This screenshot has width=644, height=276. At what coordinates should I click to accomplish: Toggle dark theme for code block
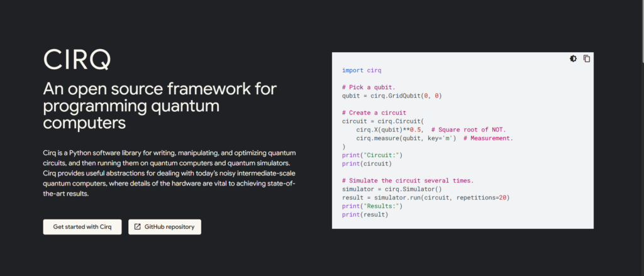(573, 58)
